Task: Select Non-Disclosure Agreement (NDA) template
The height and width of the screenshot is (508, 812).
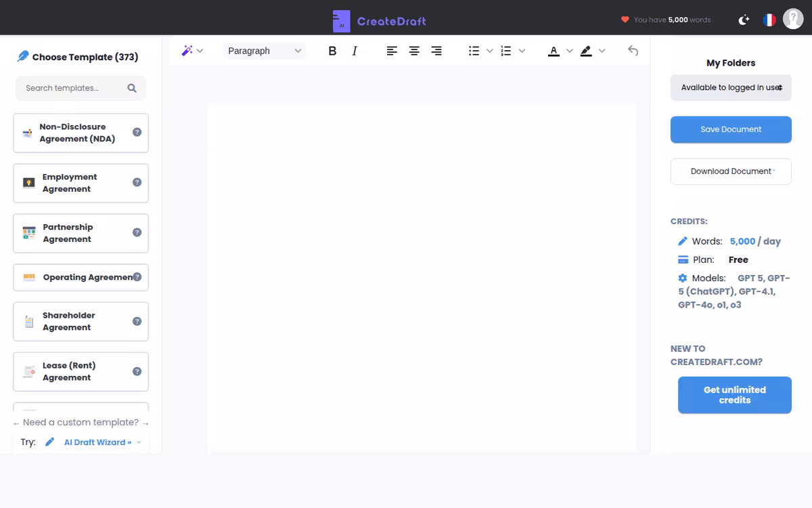Action: click(x=81, y=133)
